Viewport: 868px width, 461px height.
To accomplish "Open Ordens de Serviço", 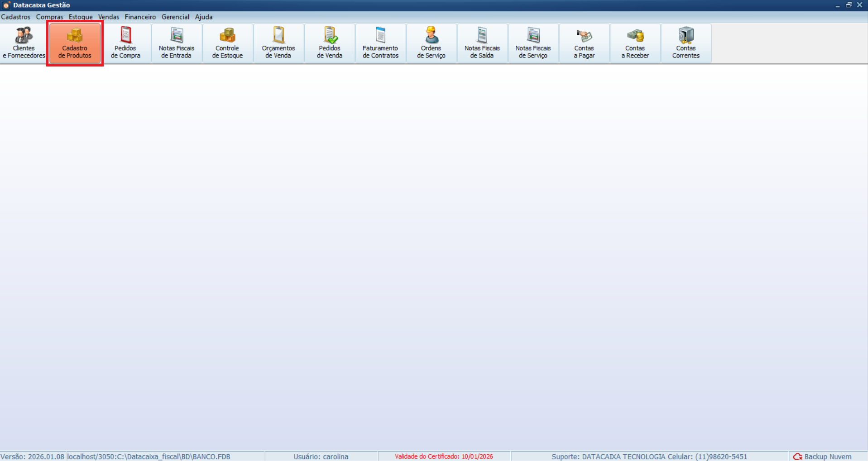I will pos(431,43).
